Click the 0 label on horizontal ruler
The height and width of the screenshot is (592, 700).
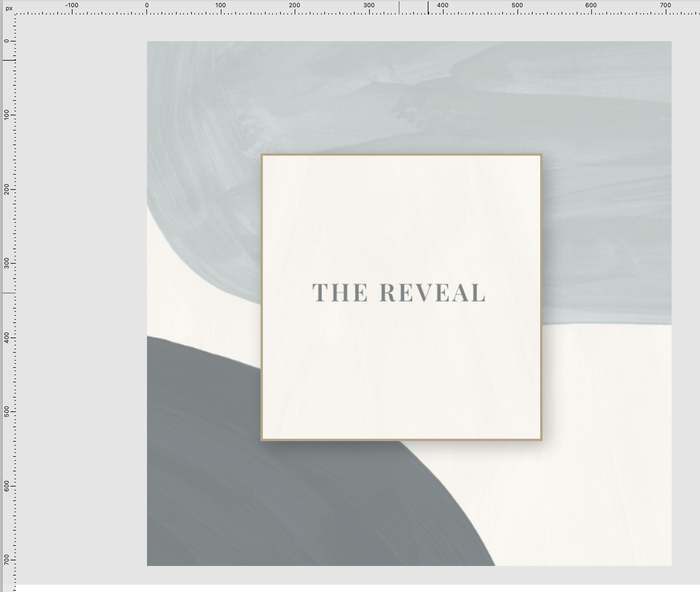tap(147, 5)
